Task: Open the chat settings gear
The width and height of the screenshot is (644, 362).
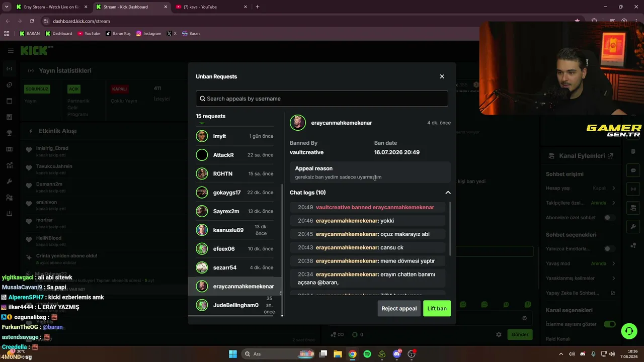Action: point(499,334)
